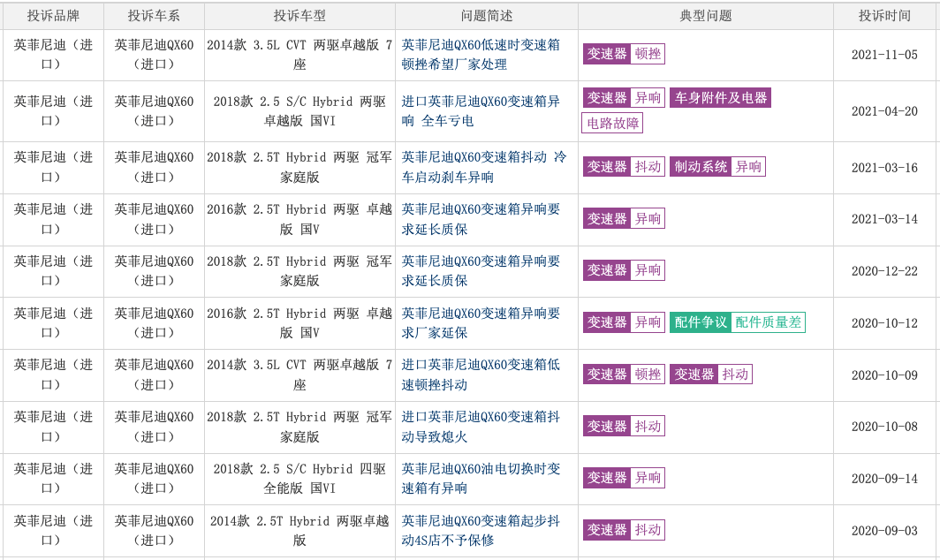The width and height of the screenshot is (940, 560).
Task: Select model cell in the 2021-03-16 row
Action: 299,167
